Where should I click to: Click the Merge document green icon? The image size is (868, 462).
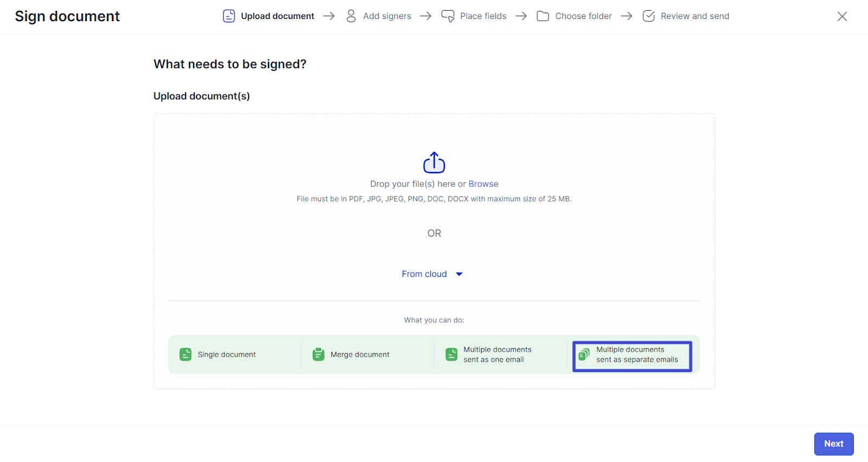click(x=318, y=355)
